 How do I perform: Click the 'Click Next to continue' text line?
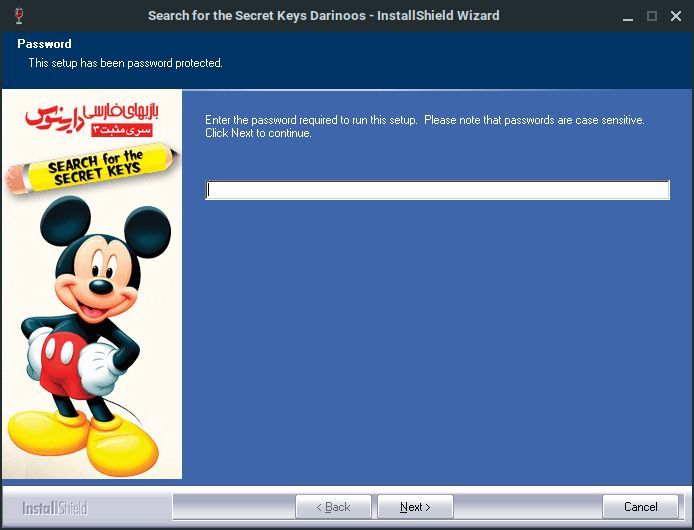pyautogui.click(x=258, y=133)
